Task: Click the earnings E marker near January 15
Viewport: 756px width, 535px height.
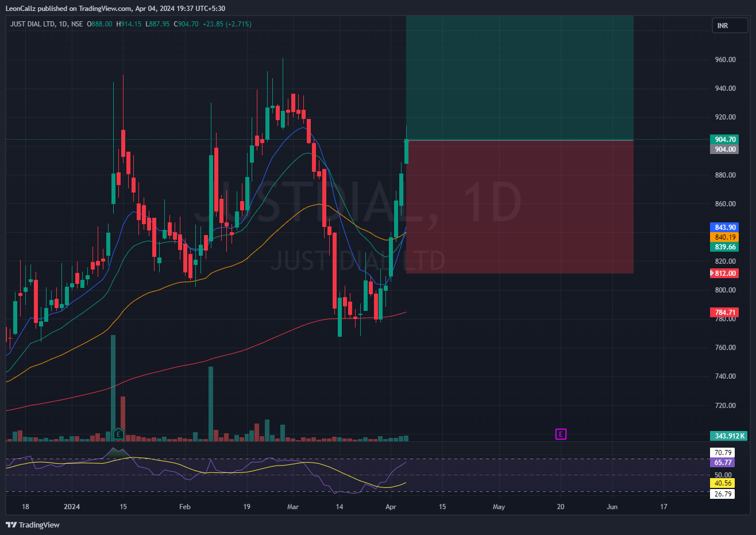Action: pyautogui.click(x=118, y=434)
